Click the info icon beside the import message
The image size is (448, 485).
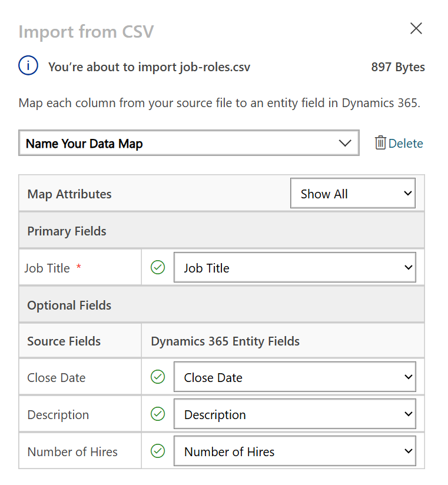coord(28,67)
